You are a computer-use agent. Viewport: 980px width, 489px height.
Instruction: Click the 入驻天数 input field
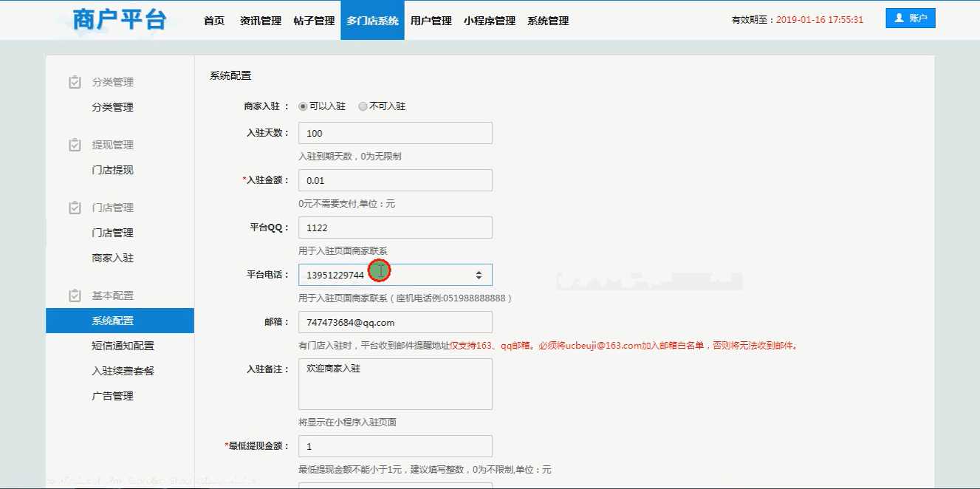395,133
